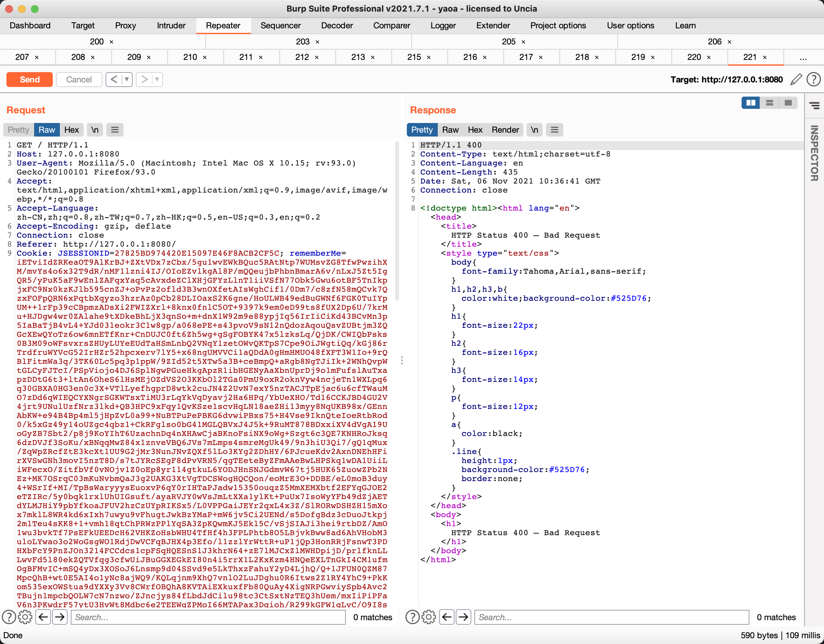This screenshot has width=824, height=644.
Task: Open Response search help icon
Action: [412, 617]
